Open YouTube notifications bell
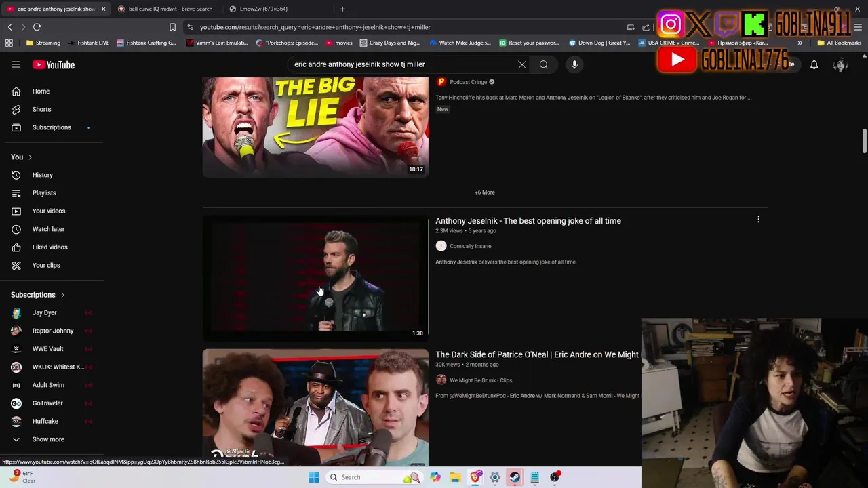This screenshot has height=488, width=868. [814, 64]
